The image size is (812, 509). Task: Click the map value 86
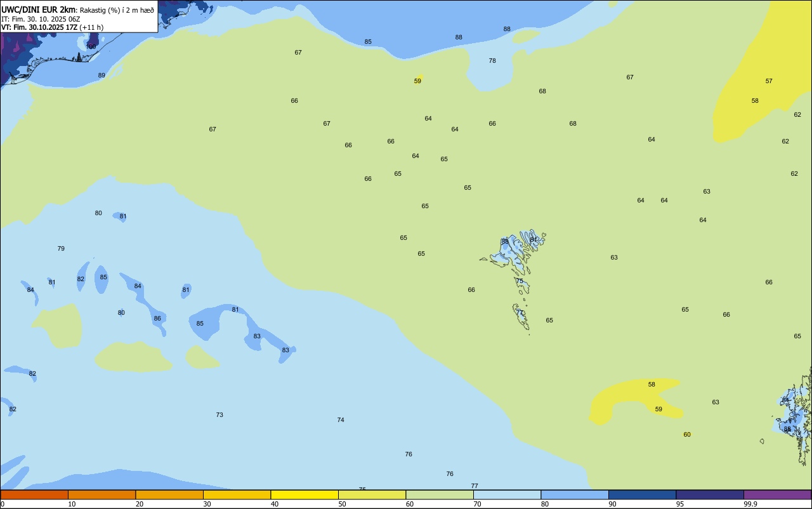click(157, 319)
